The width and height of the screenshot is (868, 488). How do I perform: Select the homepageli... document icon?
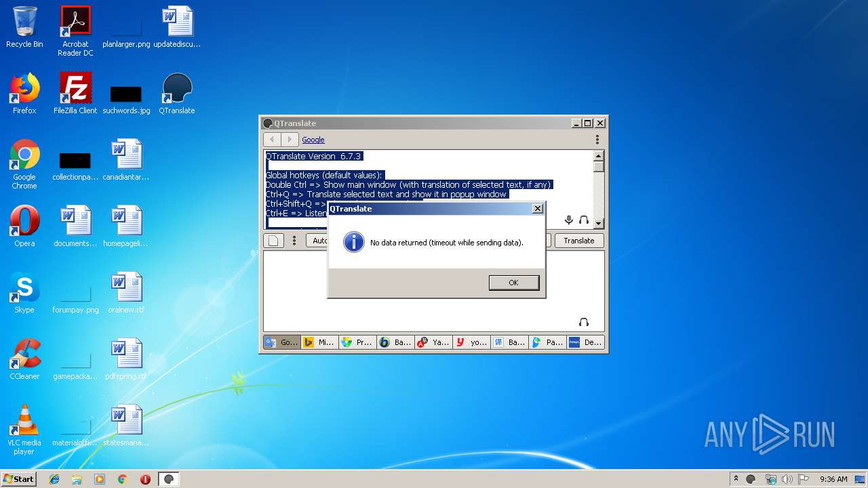point(126,226)
